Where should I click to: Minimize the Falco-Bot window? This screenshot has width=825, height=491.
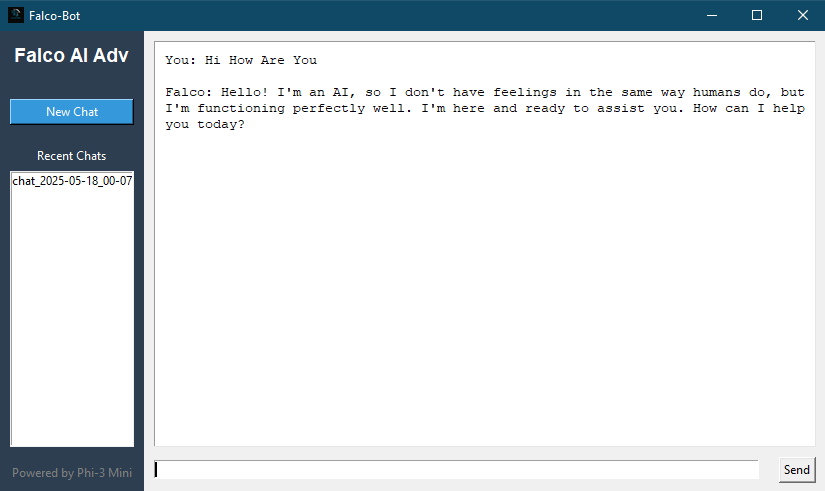click(711, 15)
